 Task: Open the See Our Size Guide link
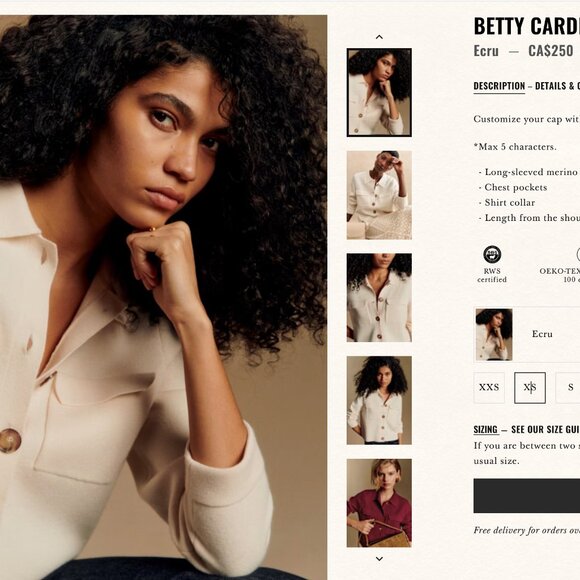[546, 429]
